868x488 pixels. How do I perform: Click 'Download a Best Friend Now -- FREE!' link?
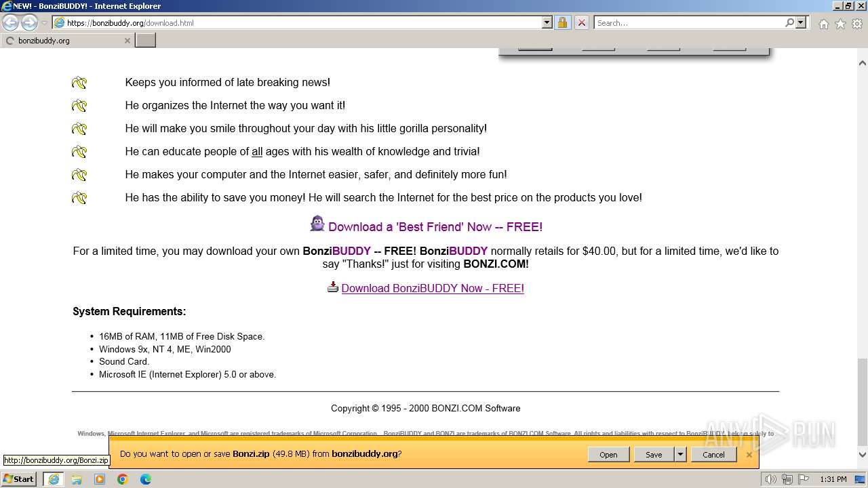435,227
